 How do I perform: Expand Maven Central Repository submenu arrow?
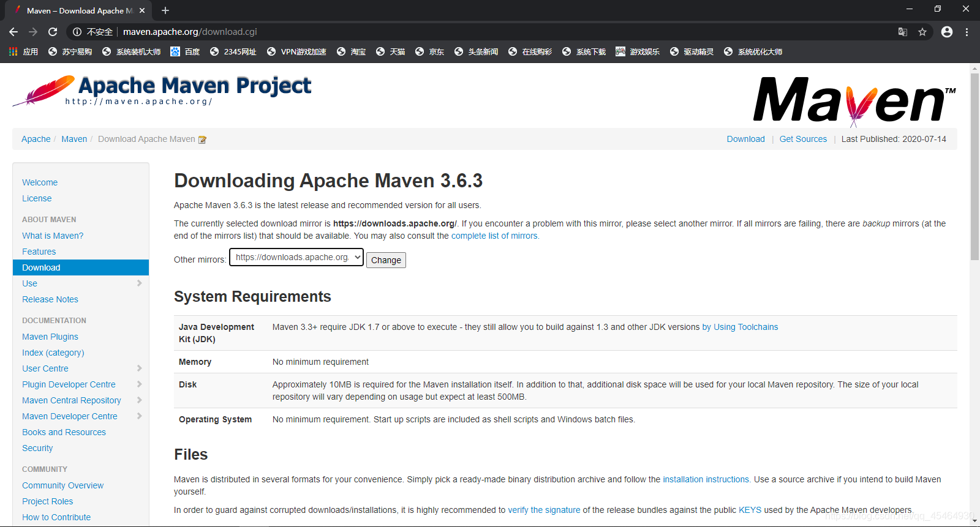[139, 400]
